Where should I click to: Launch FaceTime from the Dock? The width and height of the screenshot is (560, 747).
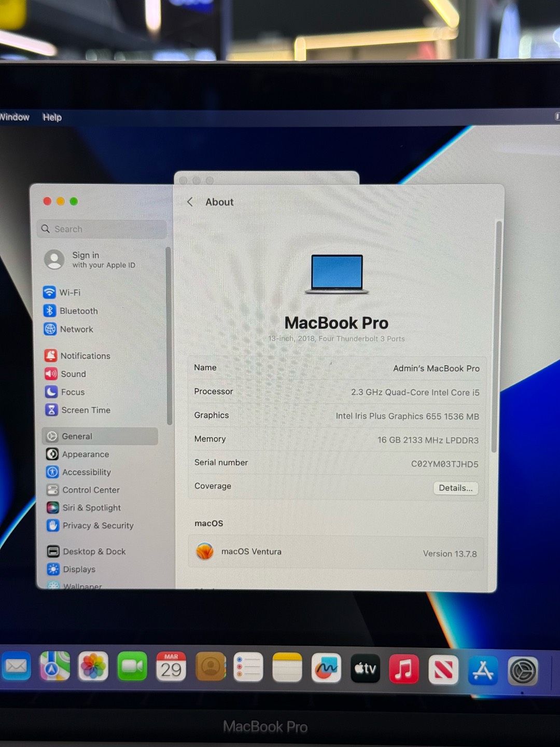click(x=132, y=667)
